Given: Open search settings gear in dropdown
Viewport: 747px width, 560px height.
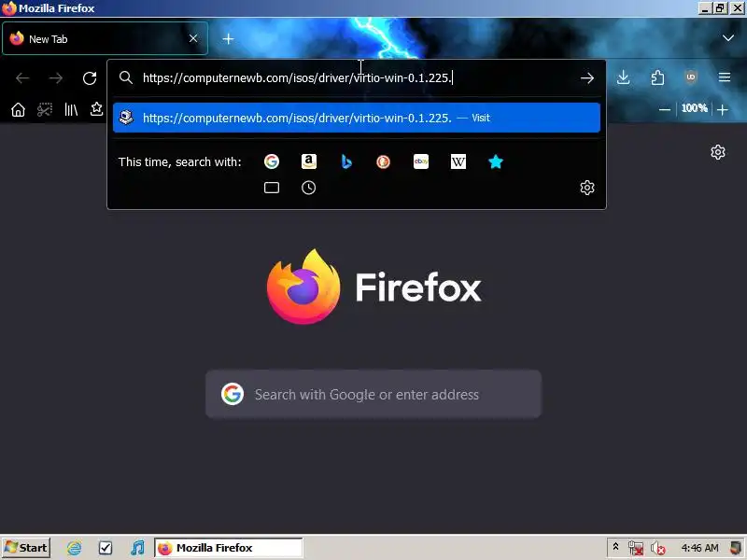Looking at the screenshot, I should pos(587,188).
